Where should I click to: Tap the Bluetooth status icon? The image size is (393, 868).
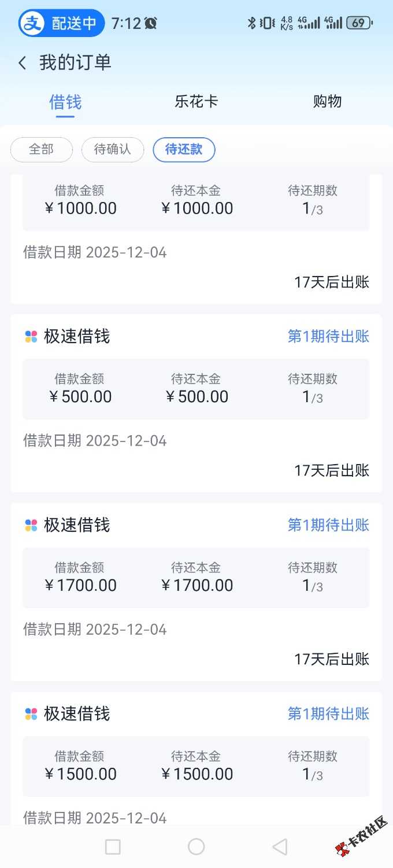click(251, 23)
